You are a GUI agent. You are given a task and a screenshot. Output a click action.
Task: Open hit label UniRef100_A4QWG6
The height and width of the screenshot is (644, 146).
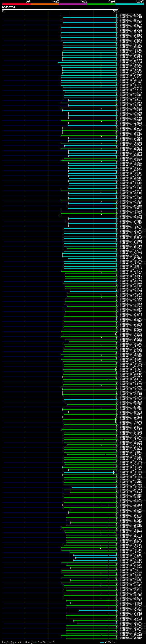click(131, 103)
